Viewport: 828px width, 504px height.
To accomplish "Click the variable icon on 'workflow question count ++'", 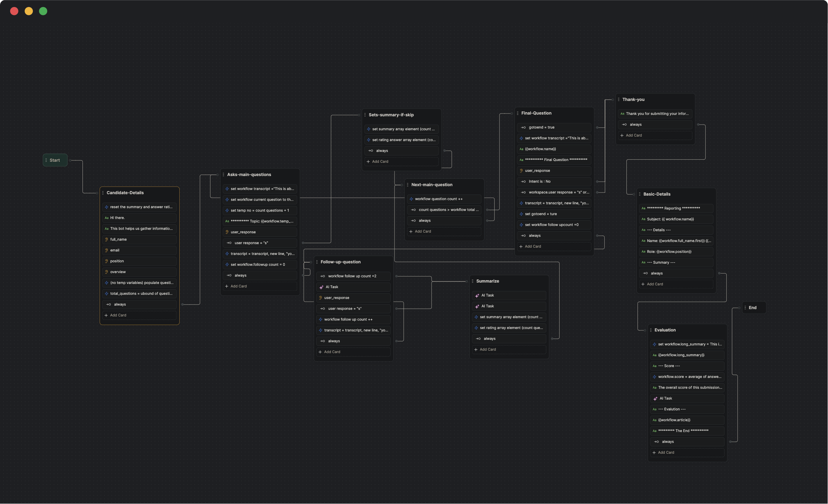I will point(411,199).
